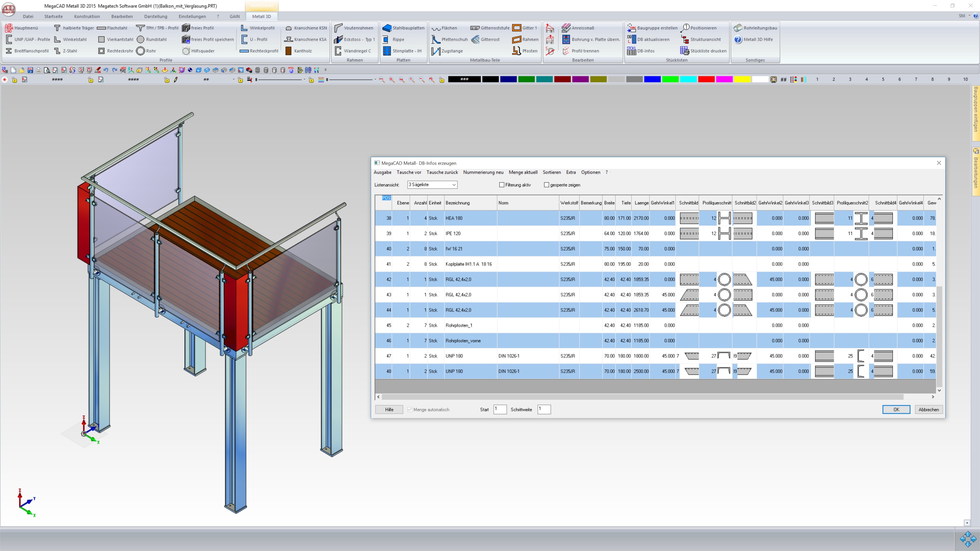Toggle gesperrte zeigen checkbox
Viewport: 980px width, 551px height.
point(547,185)
